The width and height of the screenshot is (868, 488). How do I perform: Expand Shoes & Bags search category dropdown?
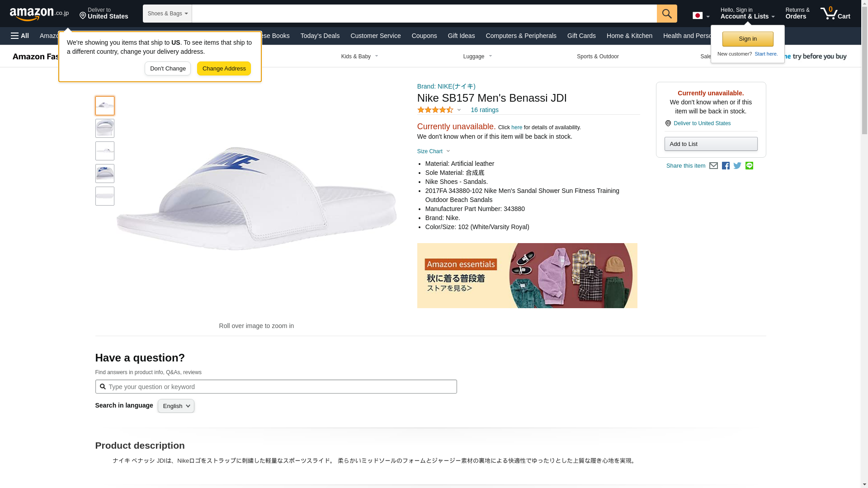point(167,14)
